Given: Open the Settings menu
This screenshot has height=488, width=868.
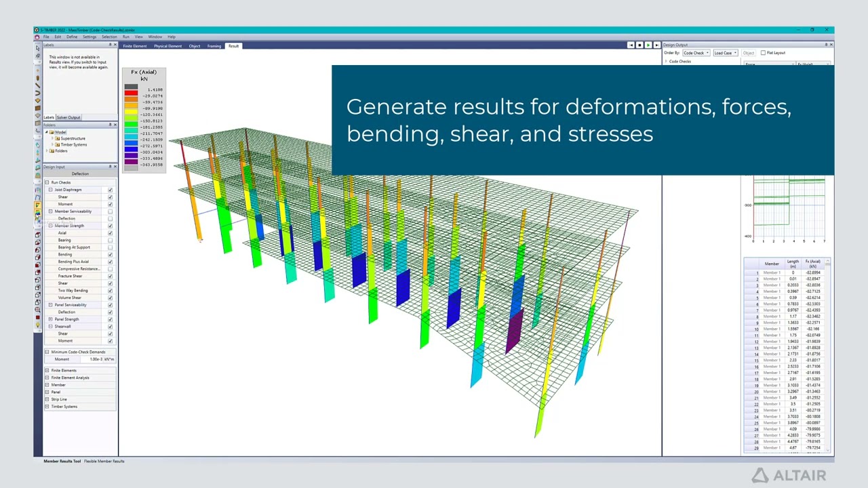Looking at the screenshot, I should point(90,37).
